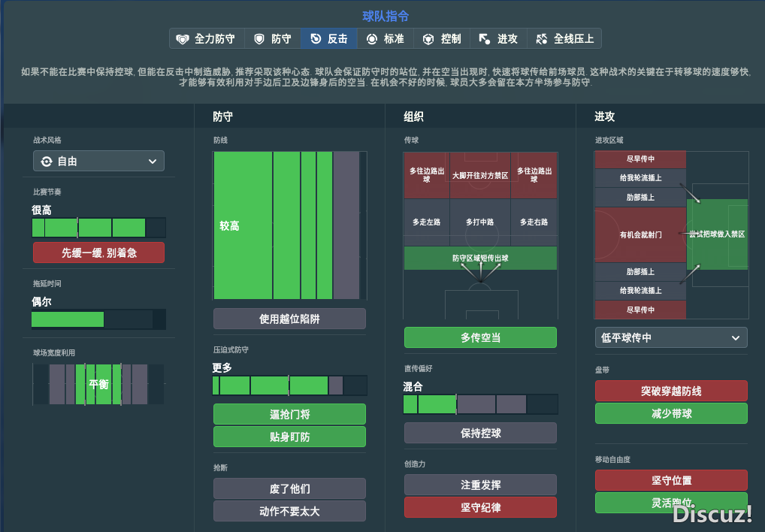Click the shield icon beside 全力防守
The width and height of the screenshot is (765, 532).
tap(182, 38)
